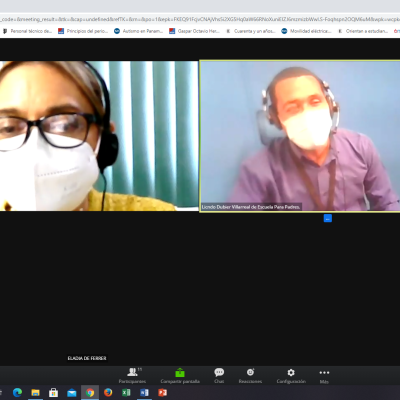400x400 pixels.
Task: Open Configuración gear settings
Action: pos(291,376)
